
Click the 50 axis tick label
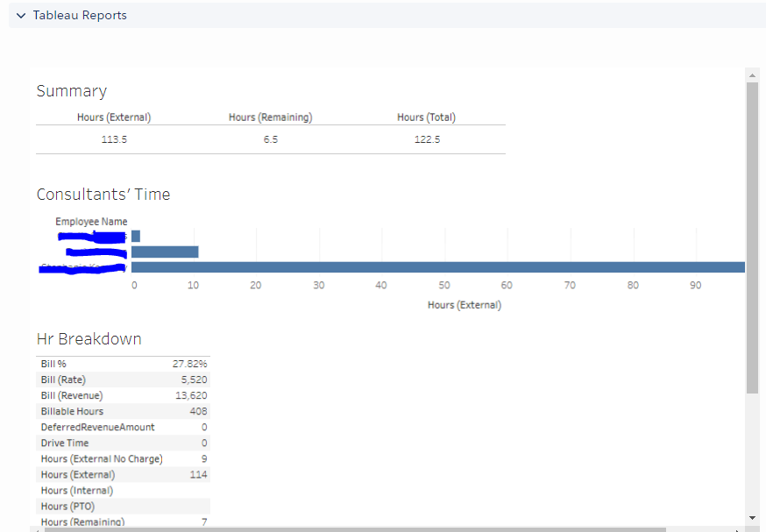pos(444,286)
